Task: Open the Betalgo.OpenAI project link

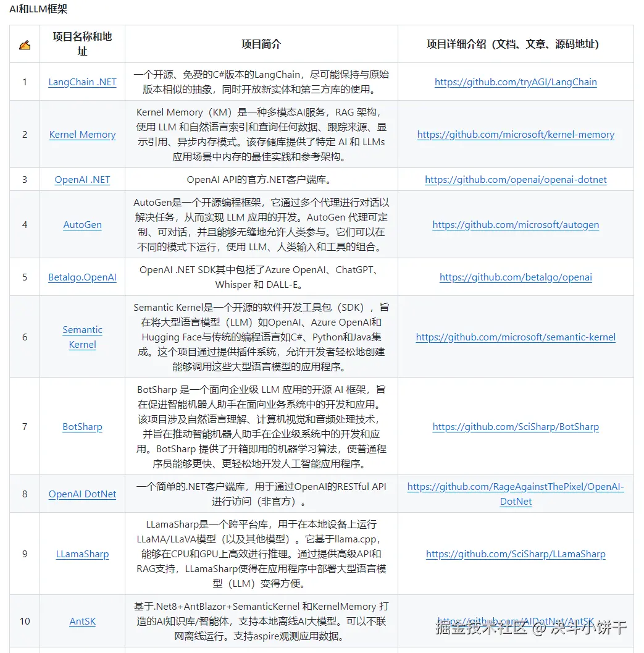Action: point(82,277)
